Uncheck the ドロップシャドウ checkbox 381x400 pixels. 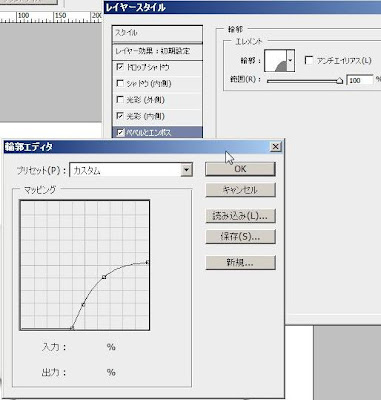[x=120, y=67]
